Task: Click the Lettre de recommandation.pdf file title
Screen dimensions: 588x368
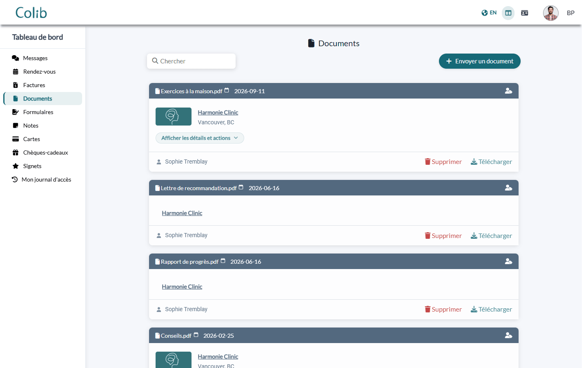Action: (198, 188)
